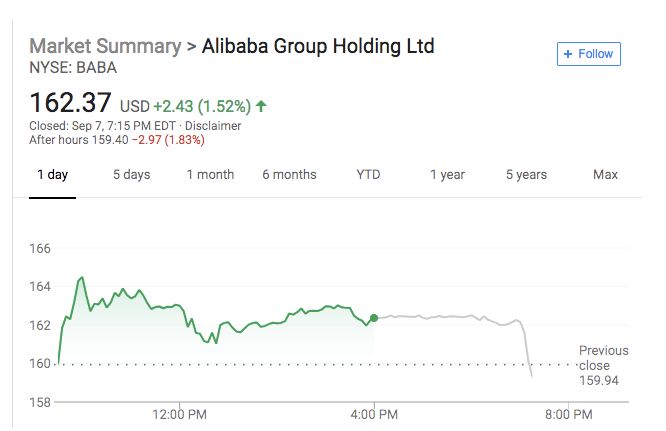Switch to the 5 years tab
The width and height of the screenshot is (666, 431).
pyautogui.click(x=526, y=175)
